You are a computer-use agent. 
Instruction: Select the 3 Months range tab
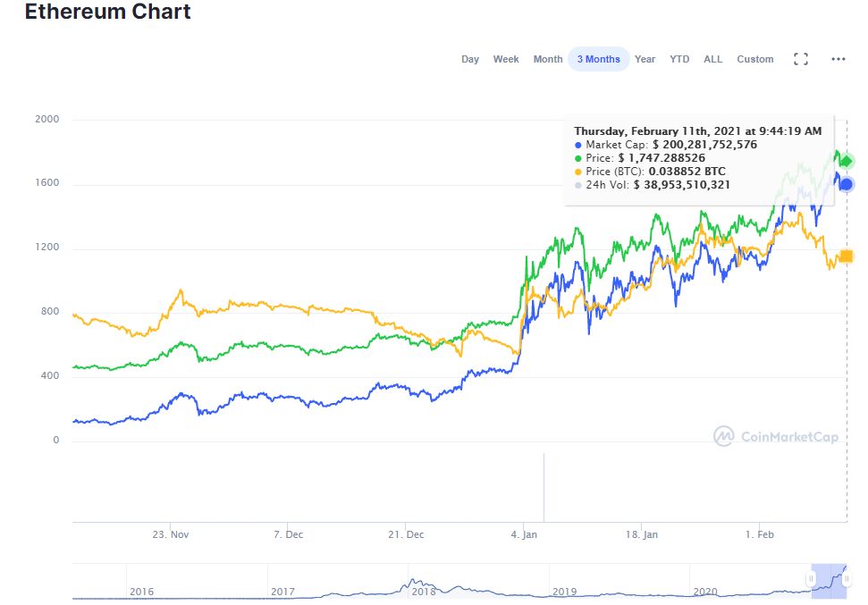point(598,59)
